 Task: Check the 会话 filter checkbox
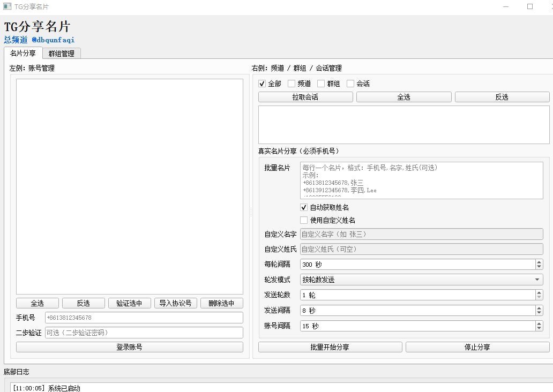click(350, 84)
